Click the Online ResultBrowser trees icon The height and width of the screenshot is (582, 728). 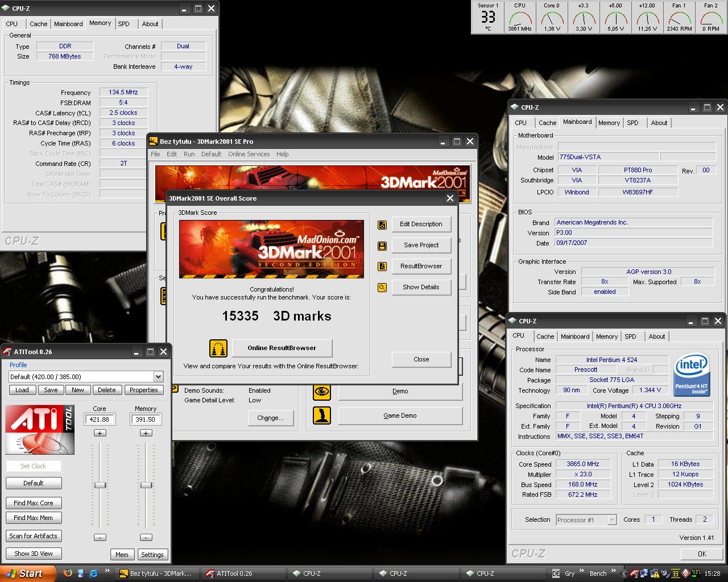click(218, 348)
